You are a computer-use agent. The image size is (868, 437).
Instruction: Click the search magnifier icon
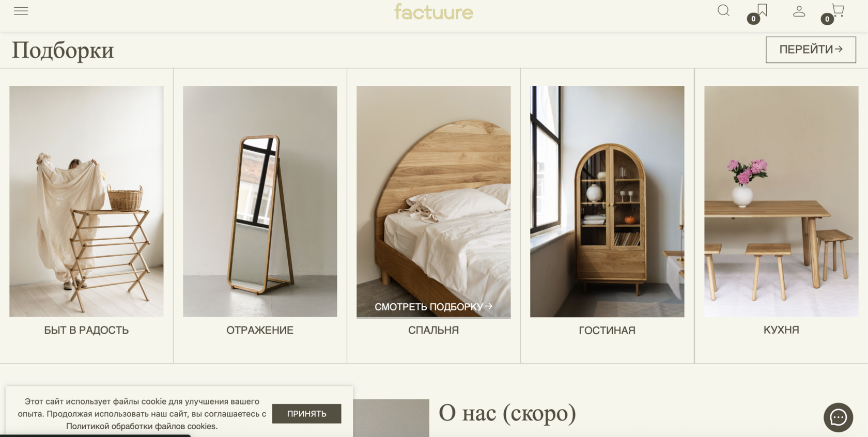(723, 10)
